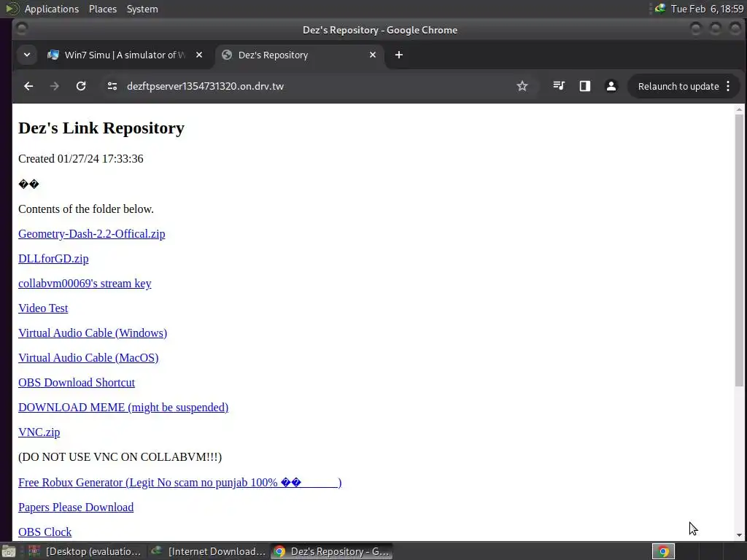
Task: Open the DOWNLOAD MEME link
Action: point(123,407)
